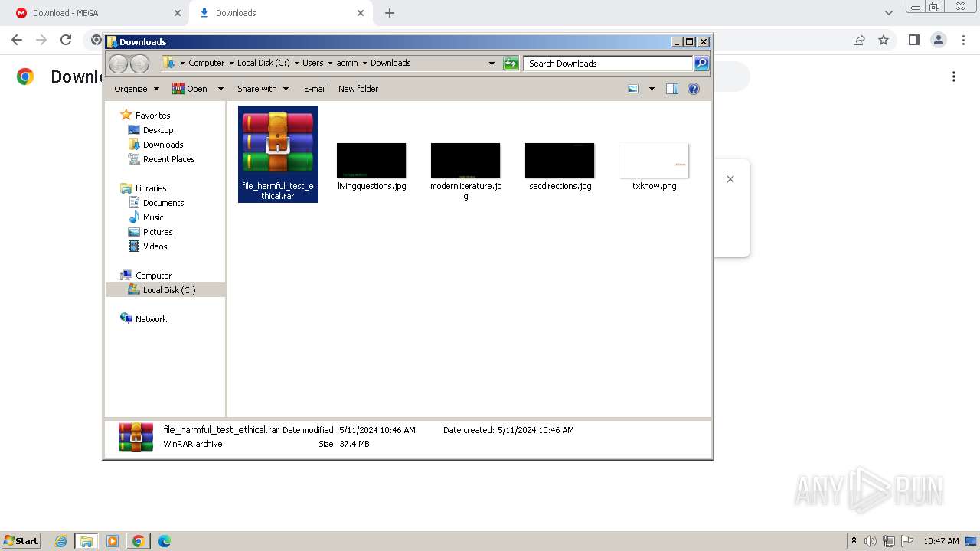Screen dimensions: 980x551
Task: Open the Organize dropdown menu
Action: [x=136, y=89]
